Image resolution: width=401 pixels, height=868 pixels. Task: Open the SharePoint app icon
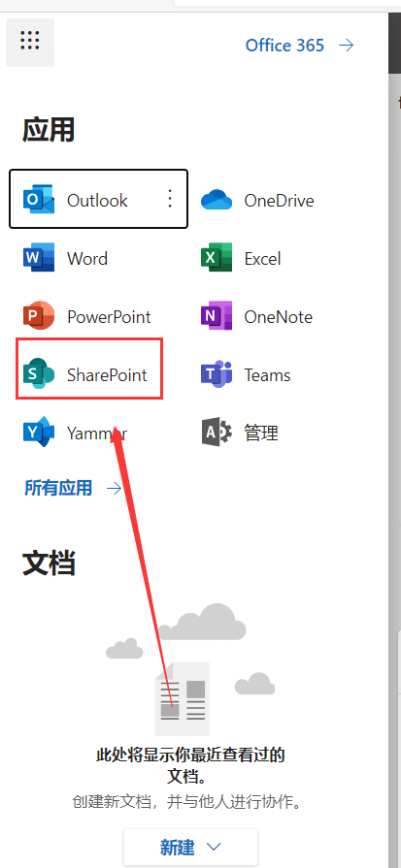click(39, 374)
